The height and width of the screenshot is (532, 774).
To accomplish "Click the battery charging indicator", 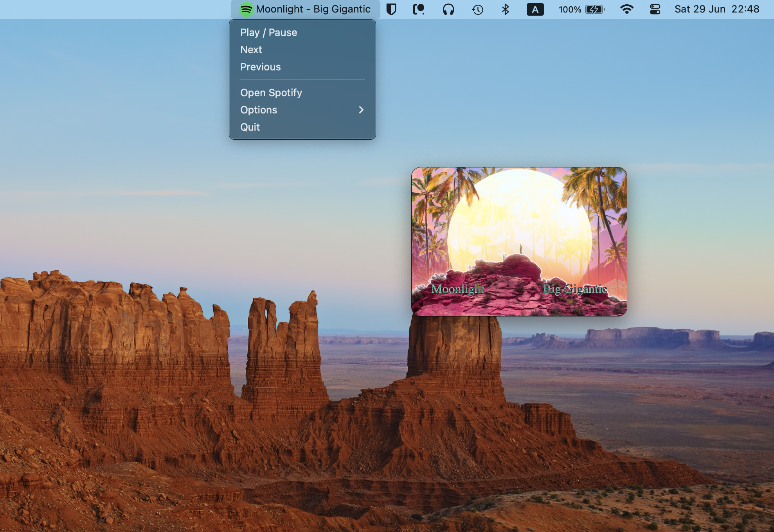I will [x=594, y=9].
